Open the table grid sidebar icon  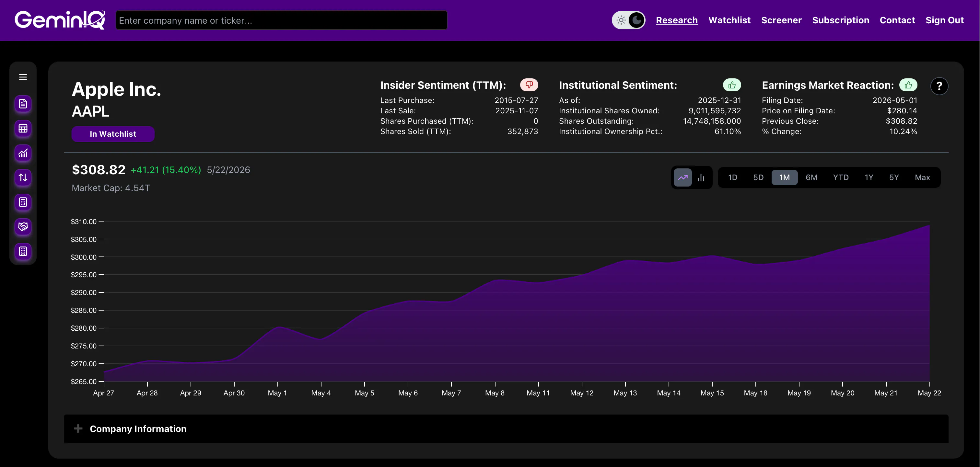(23, 129)
